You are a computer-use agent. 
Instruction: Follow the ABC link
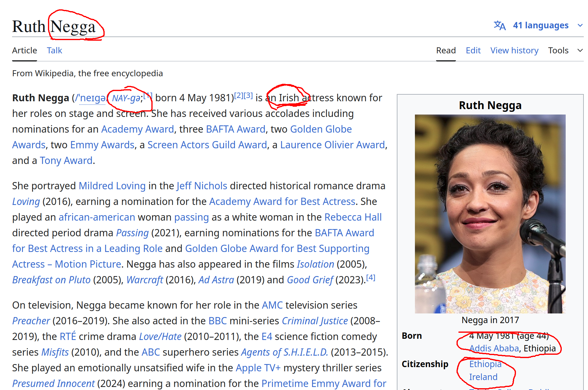(x=151, y=352)
